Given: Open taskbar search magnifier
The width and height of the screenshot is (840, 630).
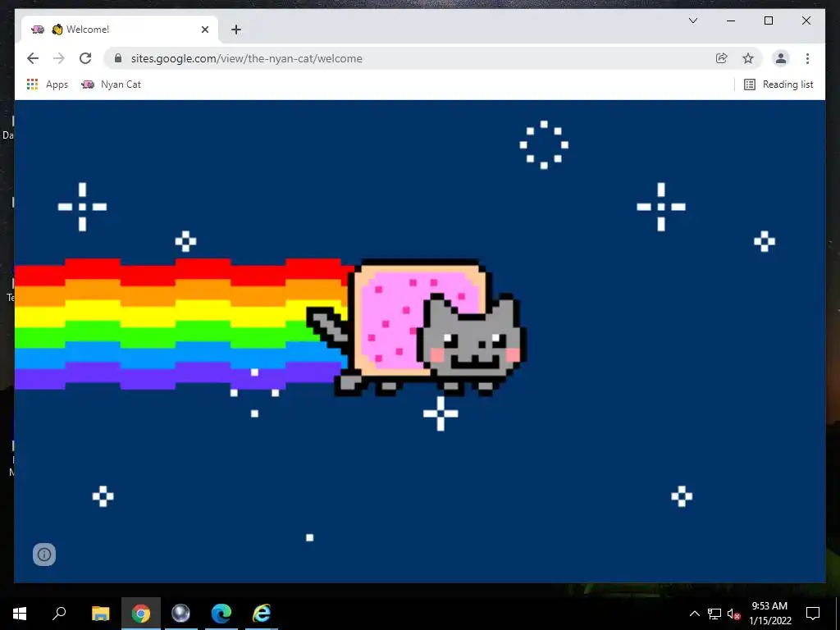Looking at the screenshot, I should coord(59,613).
